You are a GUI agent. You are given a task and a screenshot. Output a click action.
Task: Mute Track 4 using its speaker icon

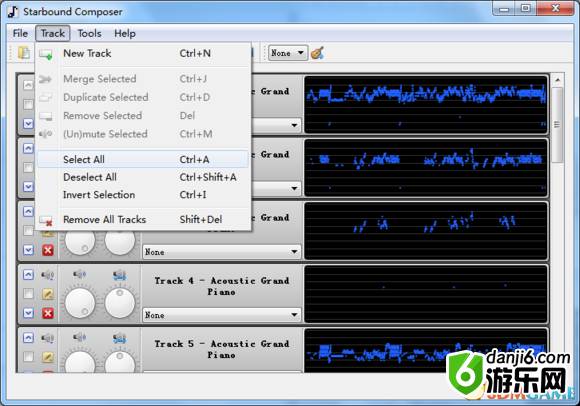48,275
